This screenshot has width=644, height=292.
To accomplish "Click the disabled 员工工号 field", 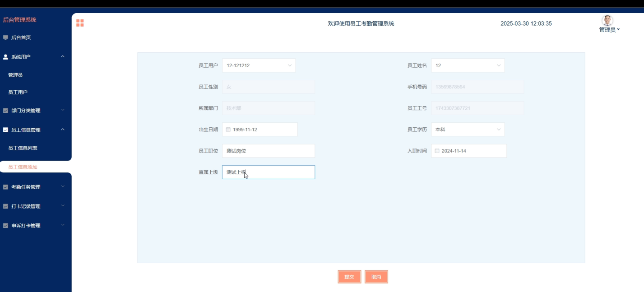I will (x=477, y=108).
